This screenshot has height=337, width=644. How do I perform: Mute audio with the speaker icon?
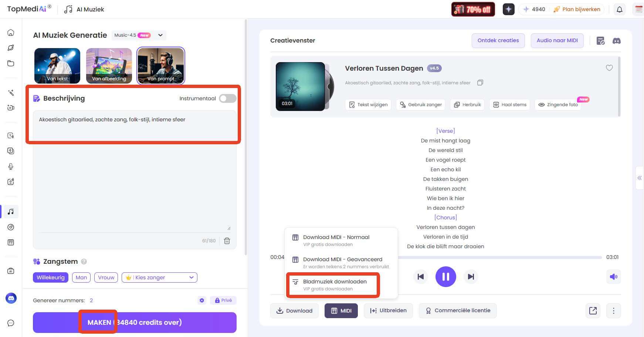[613, 277]
